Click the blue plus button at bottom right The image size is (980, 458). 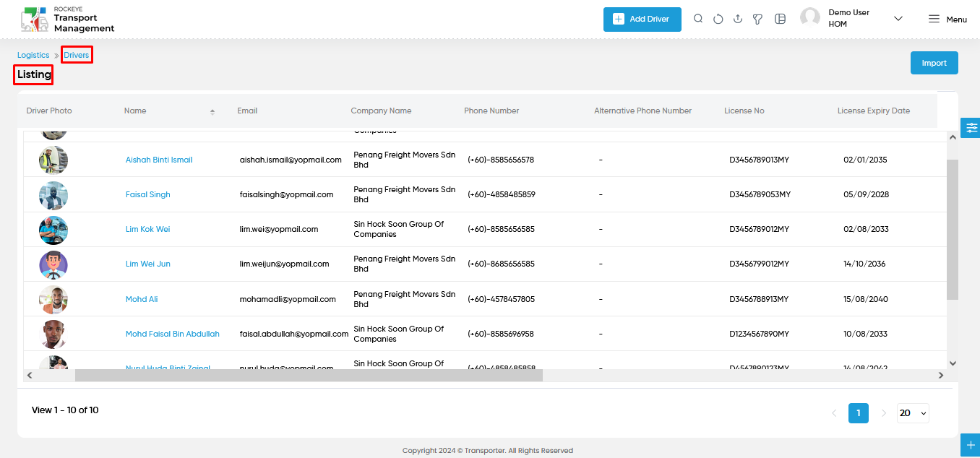click(971, 445)
